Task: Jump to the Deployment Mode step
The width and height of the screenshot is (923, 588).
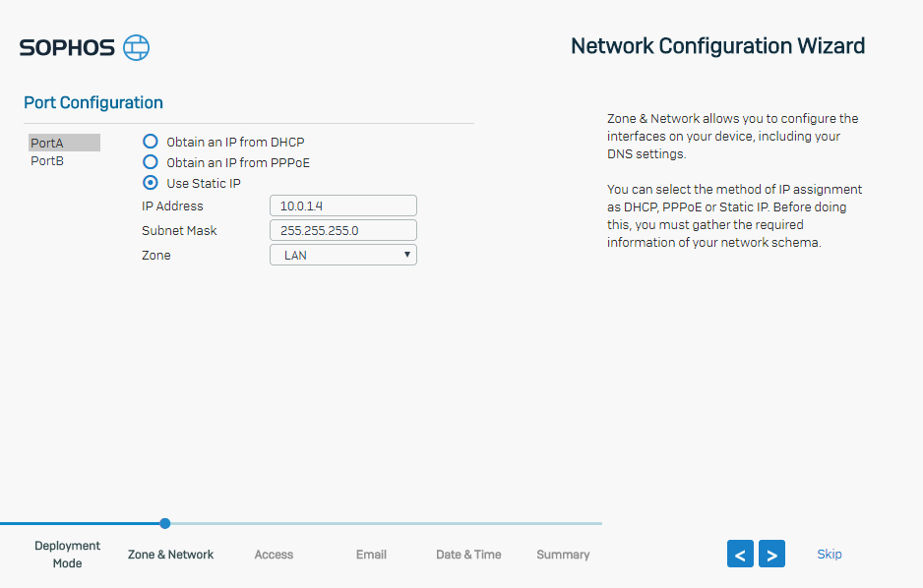Action: pos(67,555)
